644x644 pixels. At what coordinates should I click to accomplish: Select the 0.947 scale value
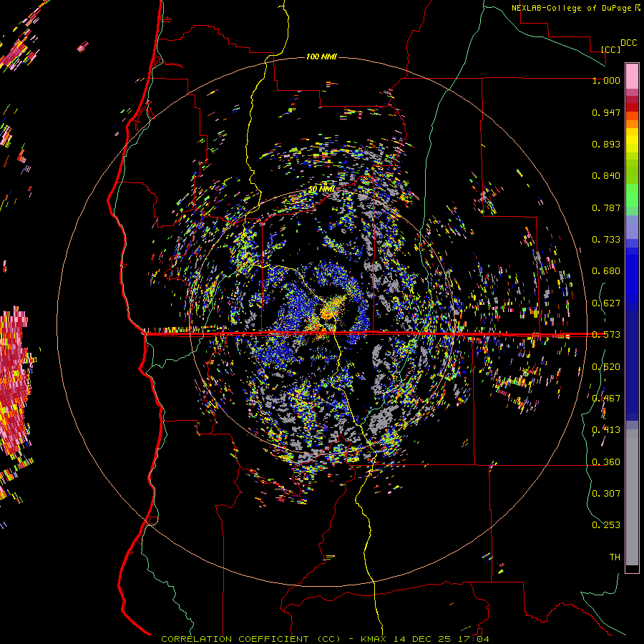(x=606, y=112)
